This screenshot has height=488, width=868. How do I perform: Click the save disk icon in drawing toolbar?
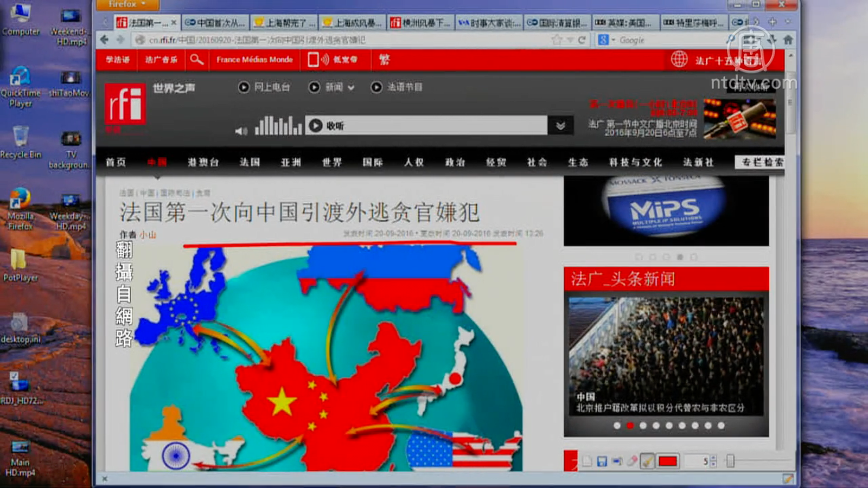click(x=602, y=461)
